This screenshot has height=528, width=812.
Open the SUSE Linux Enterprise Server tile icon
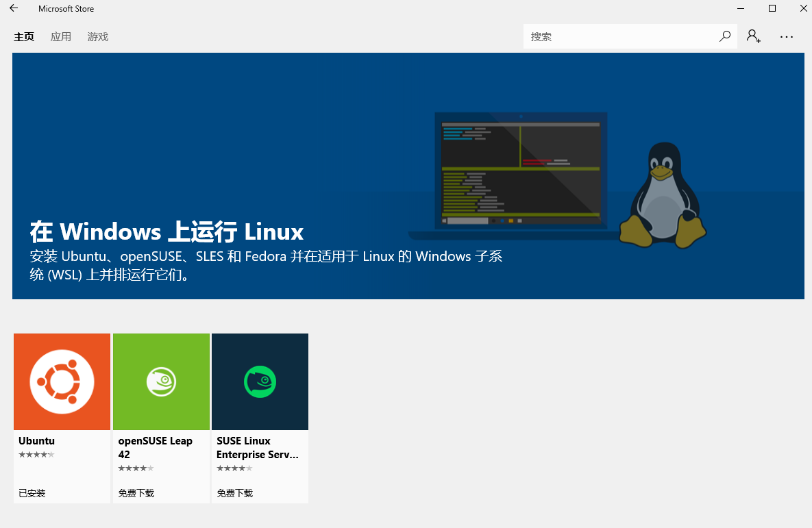[x=260, y=381]
